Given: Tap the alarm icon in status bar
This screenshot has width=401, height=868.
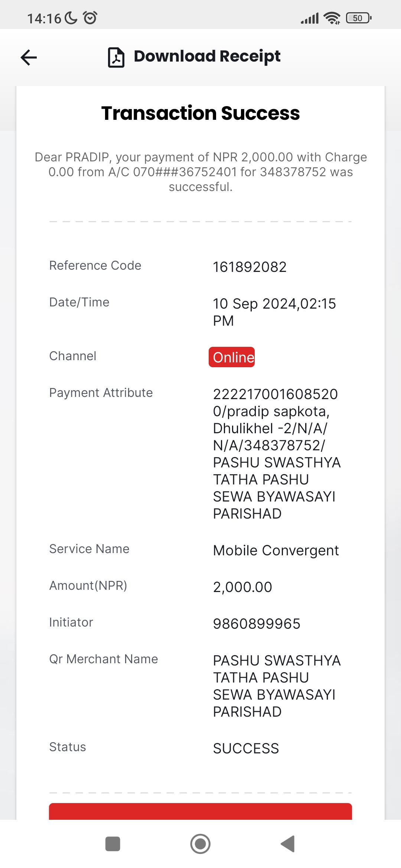Looking at the screenshot, I should [x=90, y=18].
